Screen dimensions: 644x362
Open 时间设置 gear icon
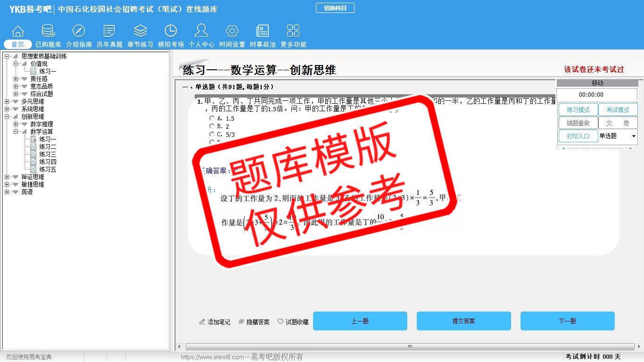point(232,32)
